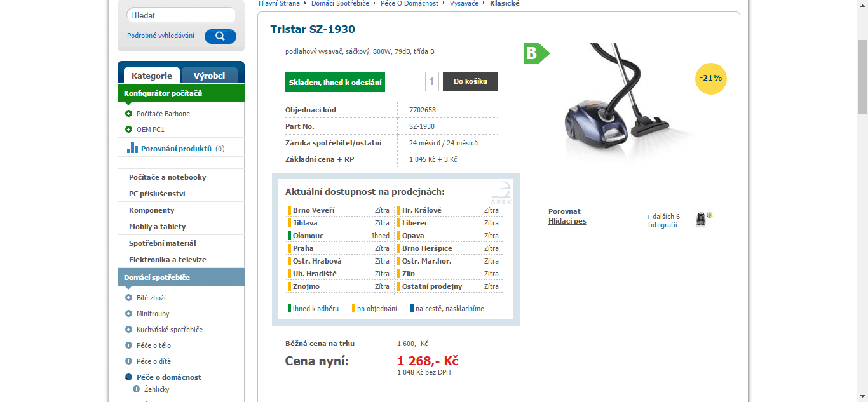Screen dimensions: 868x402
Task: Click Brno Veveří store availability
Action: click(x=339, y=210)
